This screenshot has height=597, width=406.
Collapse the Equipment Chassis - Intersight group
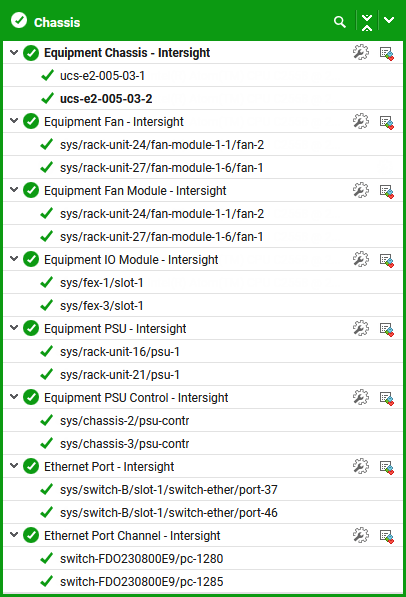14,52
